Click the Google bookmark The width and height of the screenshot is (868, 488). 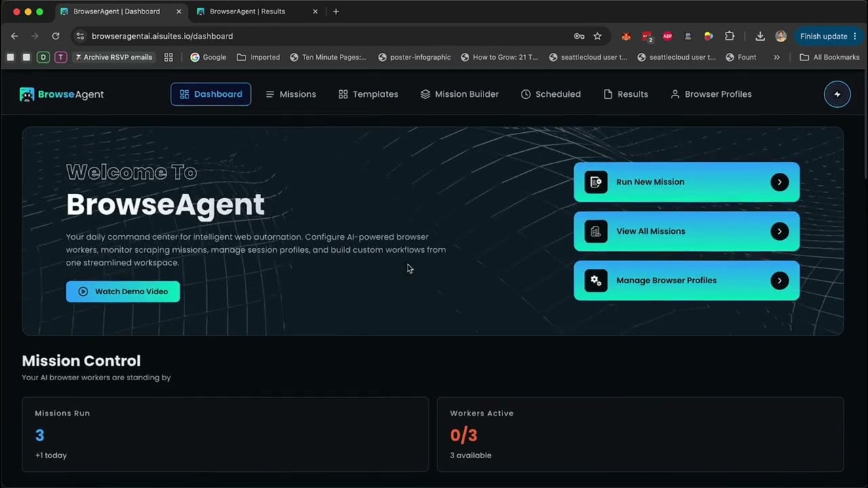coord(208,57)
